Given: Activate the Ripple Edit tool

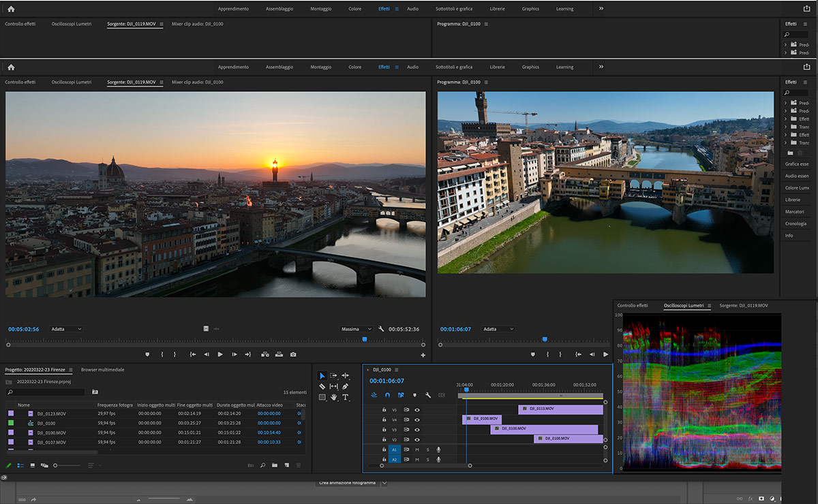Looking at the screenshot, I should point(345,375).
